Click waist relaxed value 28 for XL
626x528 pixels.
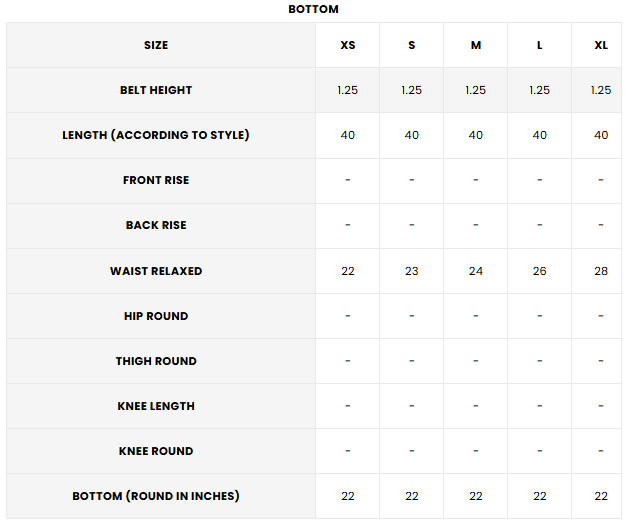pos(601,271)
